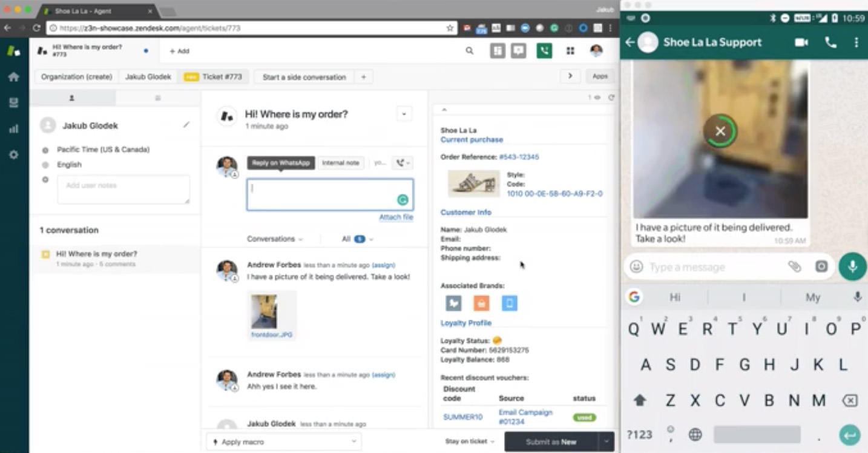The width and height of the screenshot is (868, 453).
Task: Click the green phone talk icon
Action: pyautogui.click(x=544, y=51)
